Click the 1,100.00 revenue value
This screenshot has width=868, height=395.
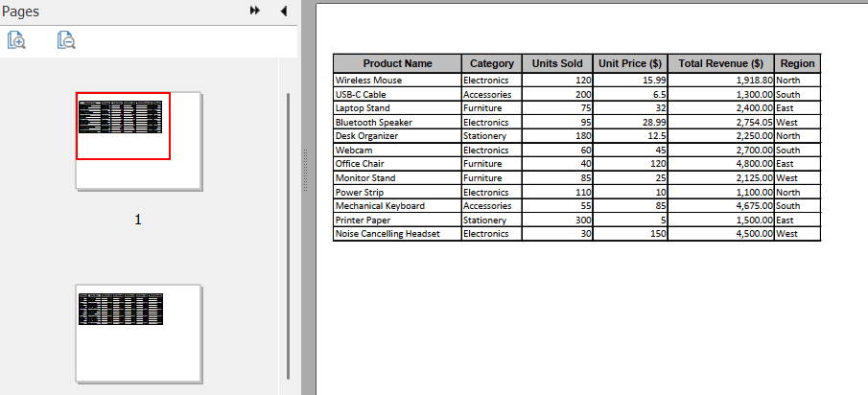click(x=755, y=193)
